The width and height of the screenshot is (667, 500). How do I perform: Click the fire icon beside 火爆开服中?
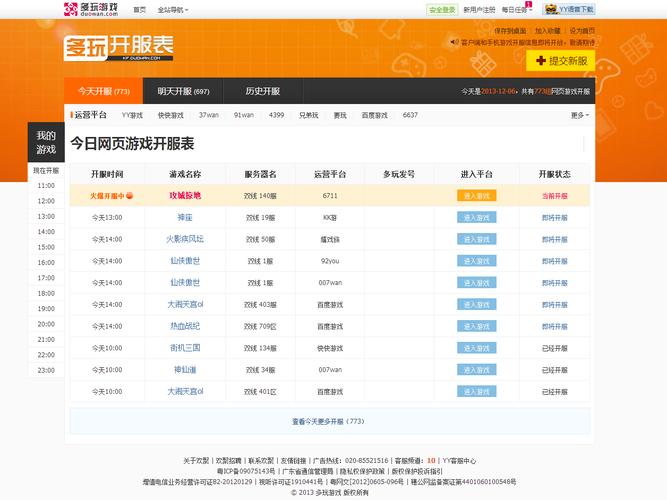point(129,196)
